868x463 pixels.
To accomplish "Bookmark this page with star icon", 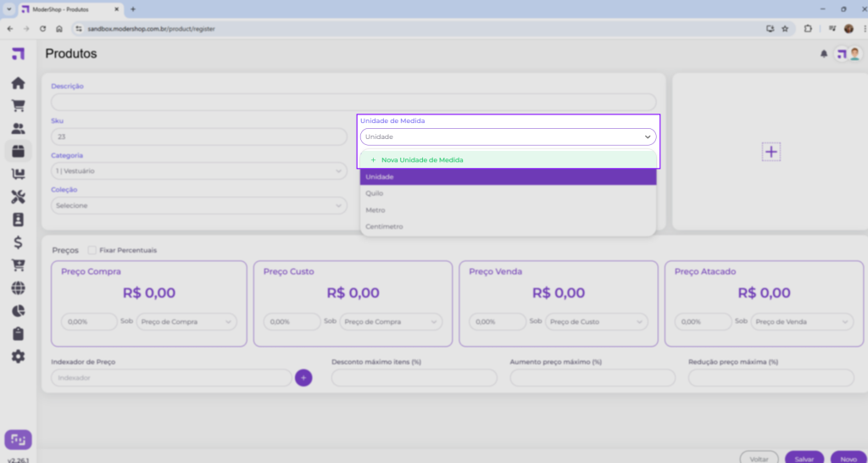I will coord(785,28).
